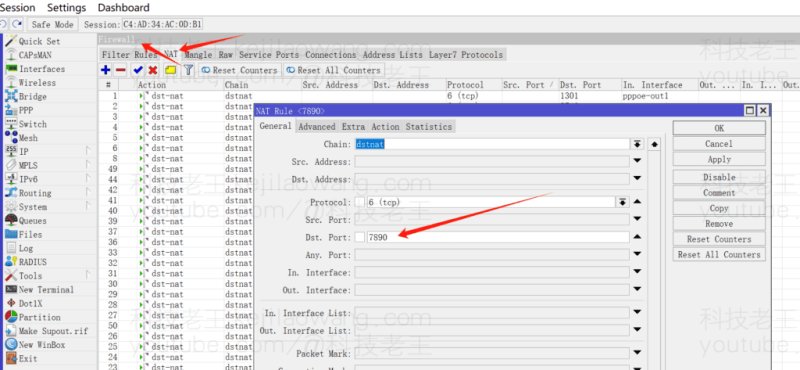800x370 pixels.
Task: Switch to the Mangle tab
Action: click(x=198, y=55)
